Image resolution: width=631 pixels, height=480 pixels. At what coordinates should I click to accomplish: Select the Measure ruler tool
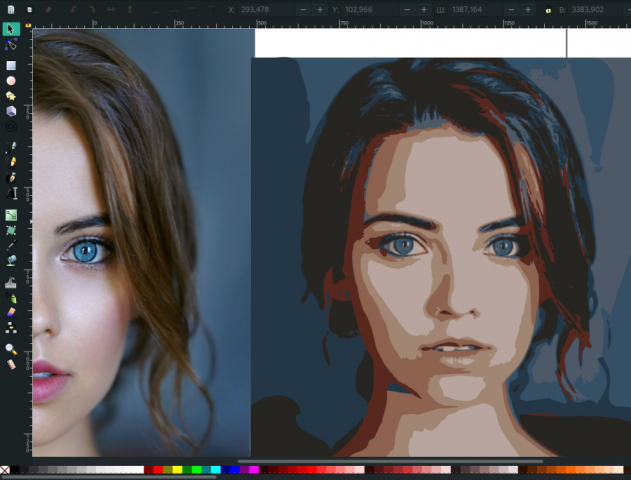coord(11,365)
